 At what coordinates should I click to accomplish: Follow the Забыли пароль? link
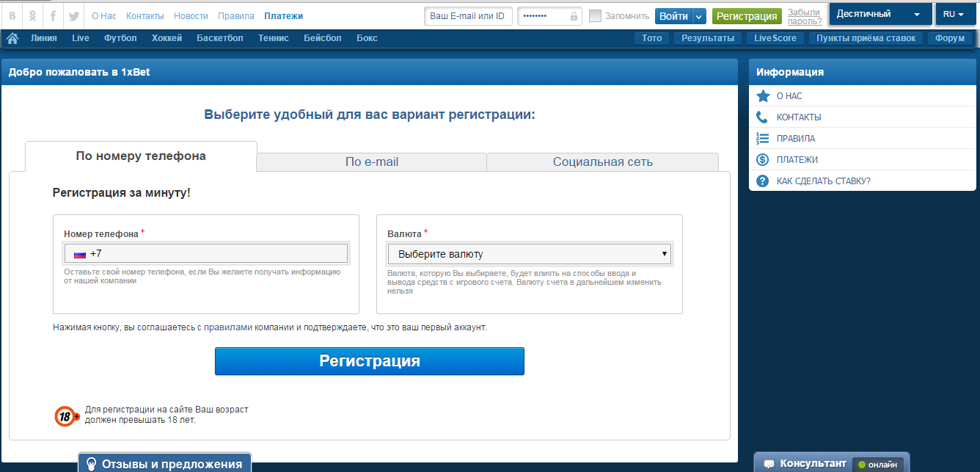click(805, 16)
